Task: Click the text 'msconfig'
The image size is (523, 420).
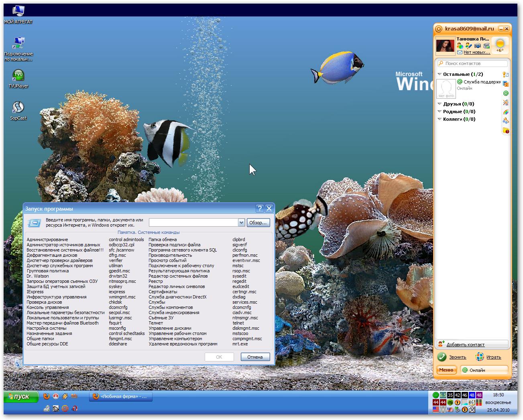Action: pyautogui.click(x=117, y=328)
